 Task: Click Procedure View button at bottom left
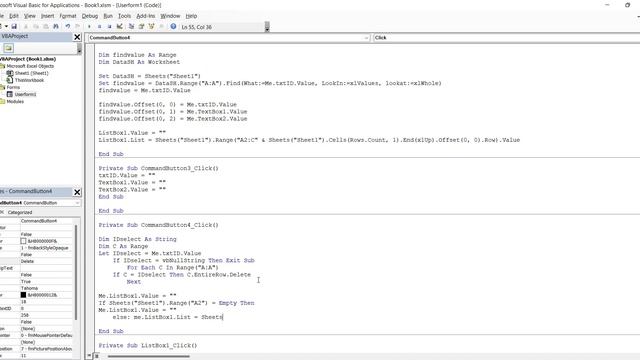pos(89,356)
